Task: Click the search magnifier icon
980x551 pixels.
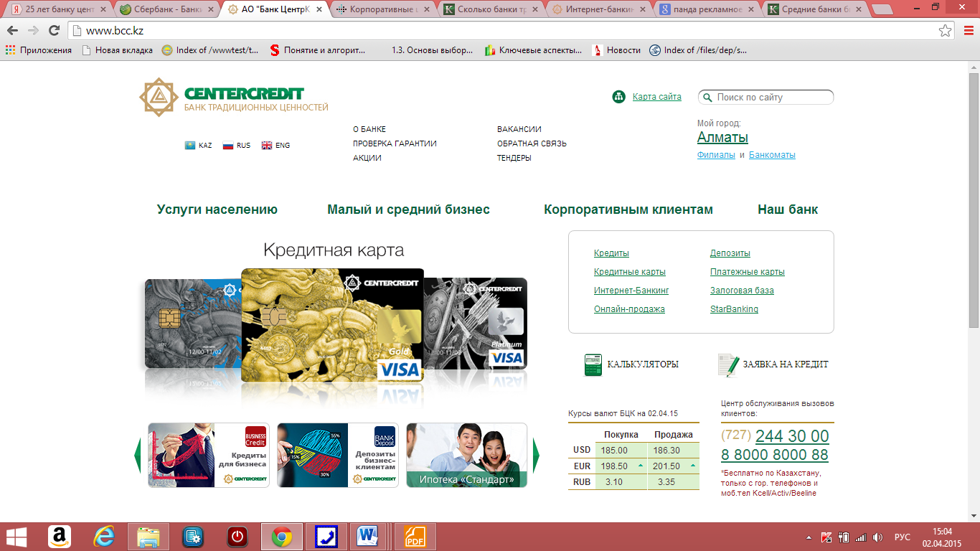Action: pos(707,98)
